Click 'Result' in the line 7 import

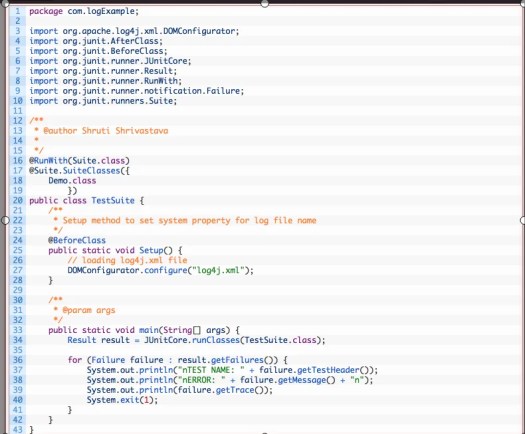(158, 71)
